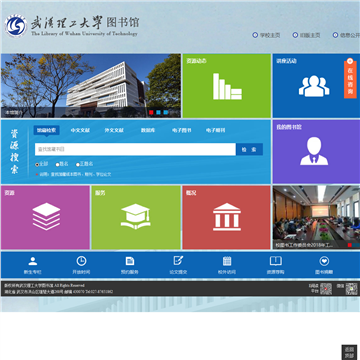This screenshot has height=360, width=360.
Task: Open the 讲座活动 group-of-people tile
Action: point(316,86)
